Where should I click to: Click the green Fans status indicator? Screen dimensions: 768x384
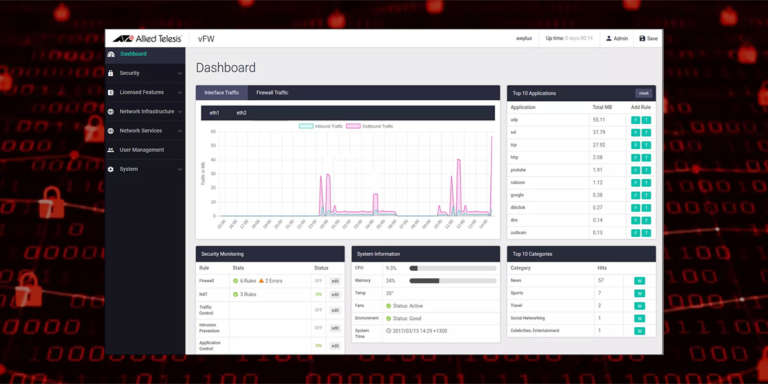(x=388, y=306)
